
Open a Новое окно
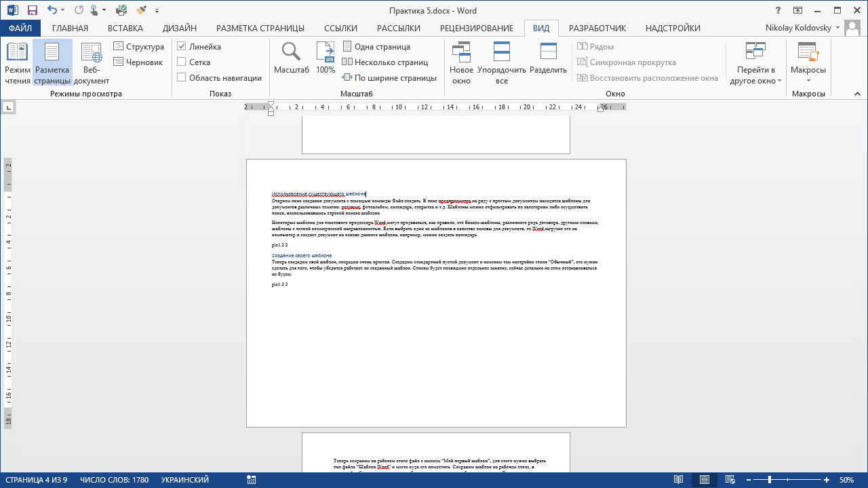coord(461,63)
